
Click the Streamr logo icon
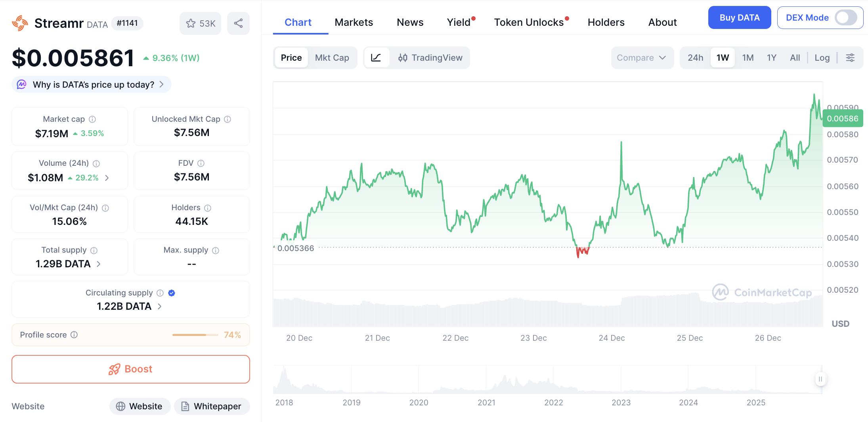click(20, 23)
